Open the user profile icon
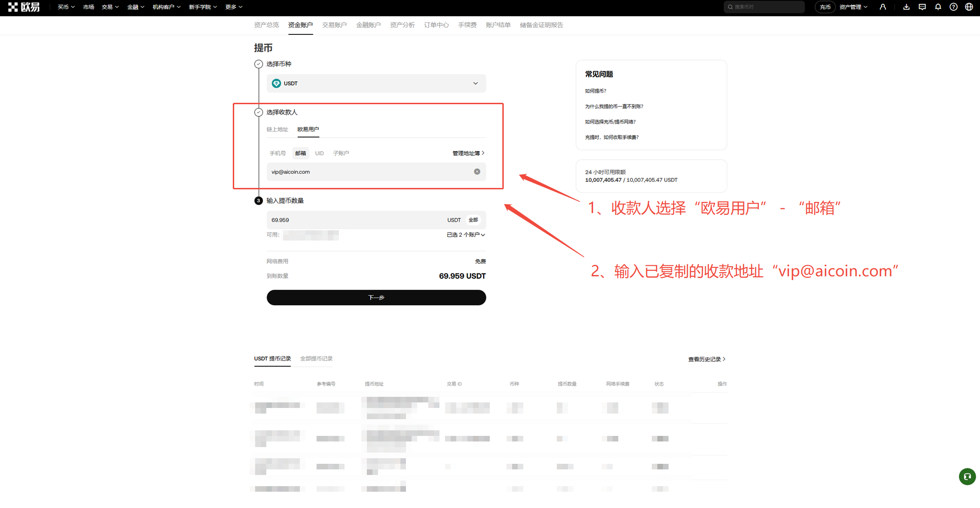This screenshot has width=980, height=508. [x=883, y=7]
